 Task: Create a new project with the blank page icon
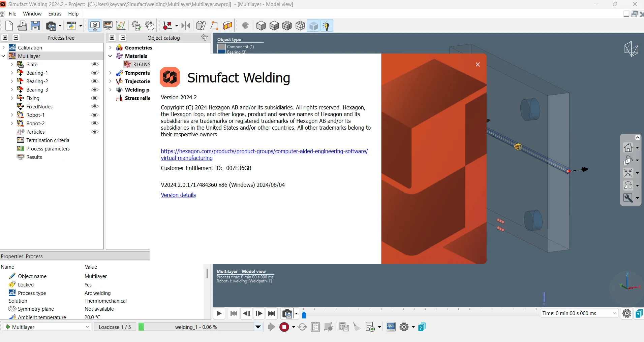coord(9,26)
